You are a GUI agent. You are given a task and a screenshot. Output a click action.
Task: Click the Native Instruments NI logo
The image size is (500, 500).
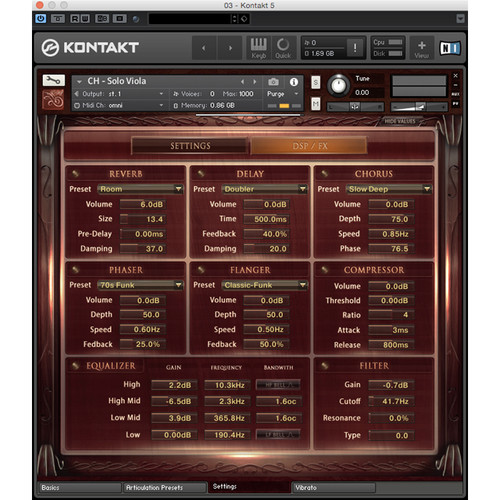[x=450, y=48]
